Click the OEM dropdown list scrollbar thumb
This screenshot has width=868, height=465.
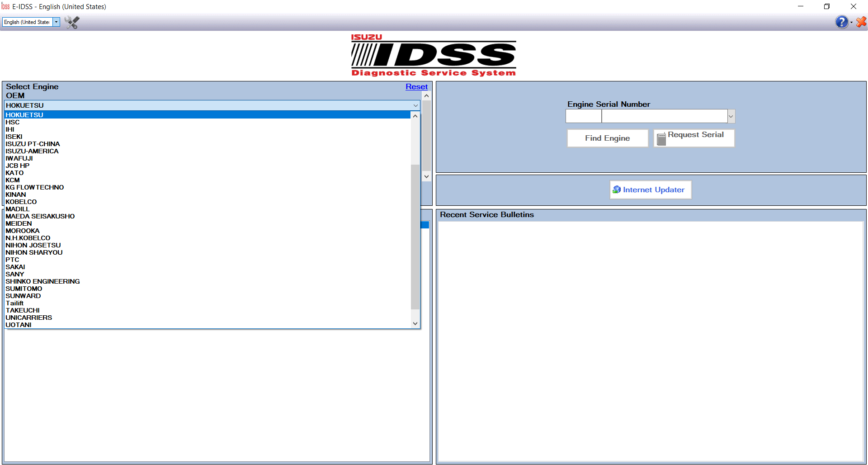[x=415, y=237]
